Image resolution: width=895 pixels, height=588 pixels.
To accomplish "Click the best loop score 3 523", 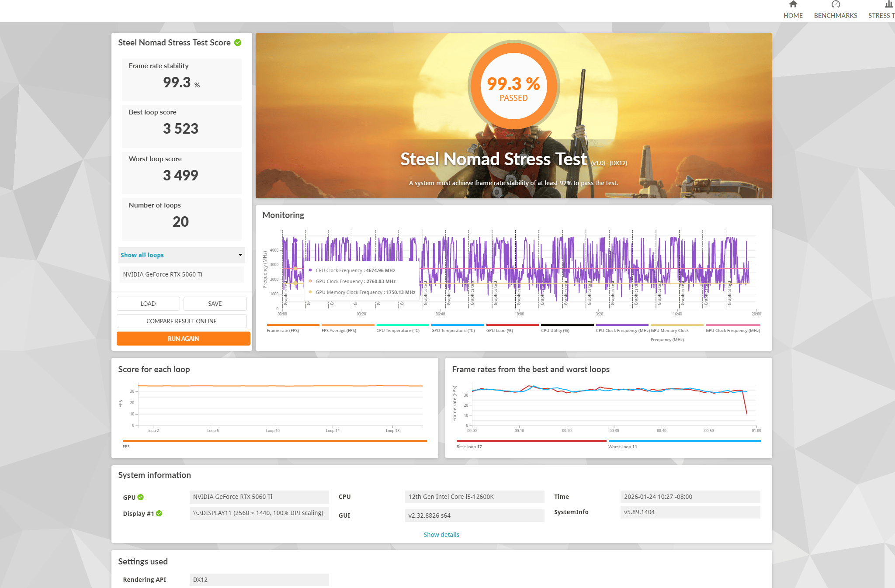I will click(180, 128).
